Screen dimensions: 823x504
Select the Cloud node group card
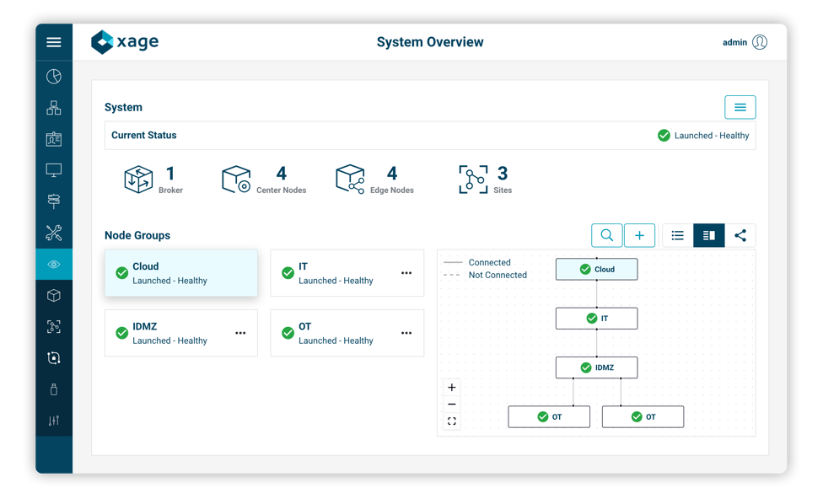[x=180, y=272]
